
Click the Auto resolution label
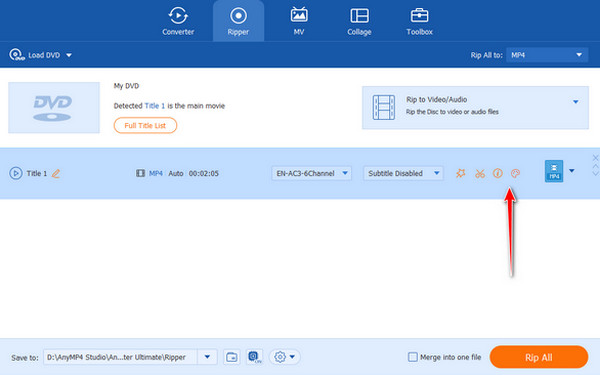[176, 173]
